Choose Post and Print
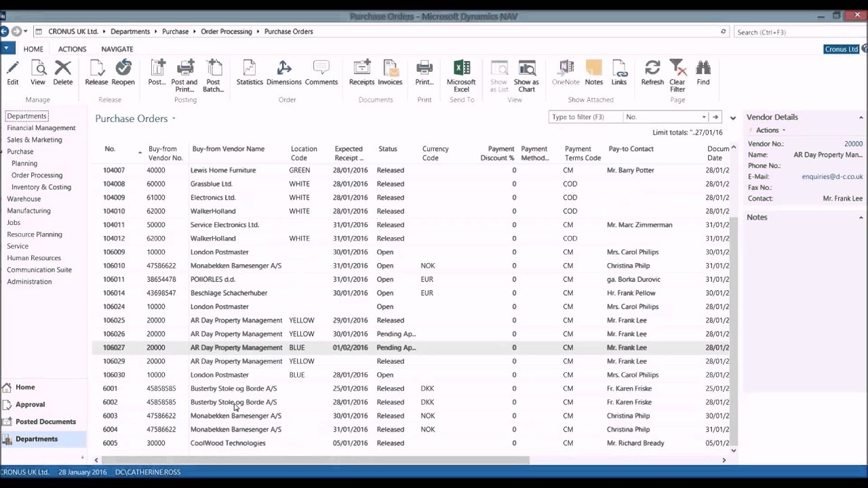The image size is (868, 488). tap(184, 76)
